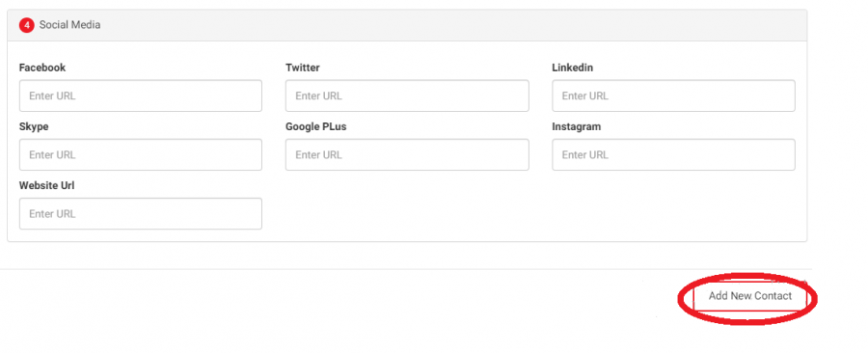
Task: Click the Linkedin field label
Action: point(572,68)
